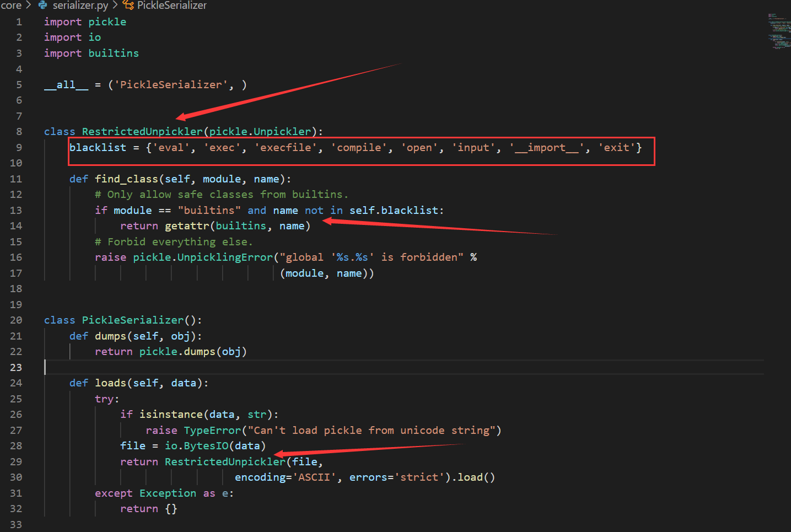791x532 pixels.
Task: Click the errors='strict' argument
Action: 397,477
